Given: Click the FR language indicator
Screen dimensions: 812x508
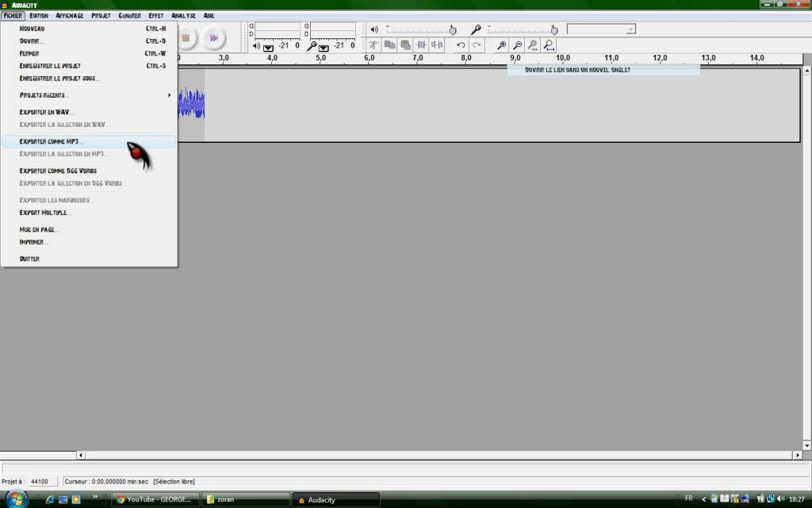Looking at the screenshot, I should pos(689,498).
